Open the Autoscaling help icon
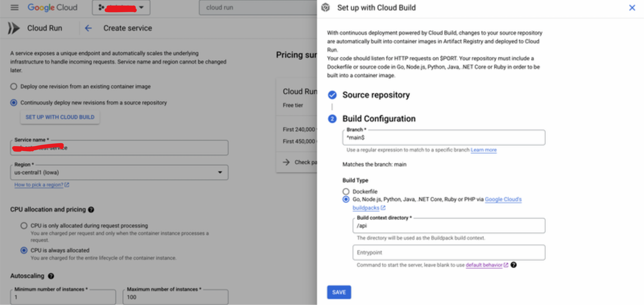 [x=51, y=276]
